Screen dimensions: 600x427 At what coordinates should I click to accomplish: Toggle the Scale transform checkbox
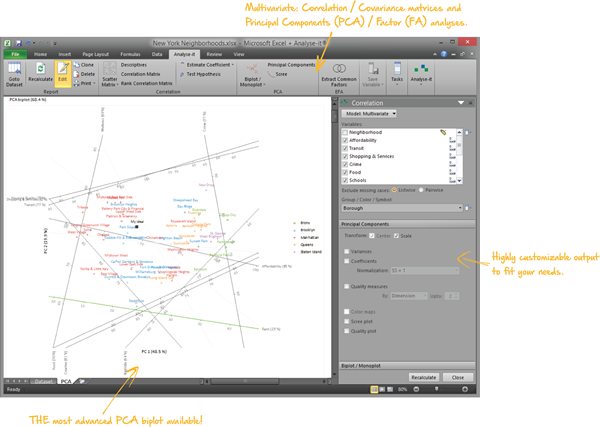pos(396,236)
